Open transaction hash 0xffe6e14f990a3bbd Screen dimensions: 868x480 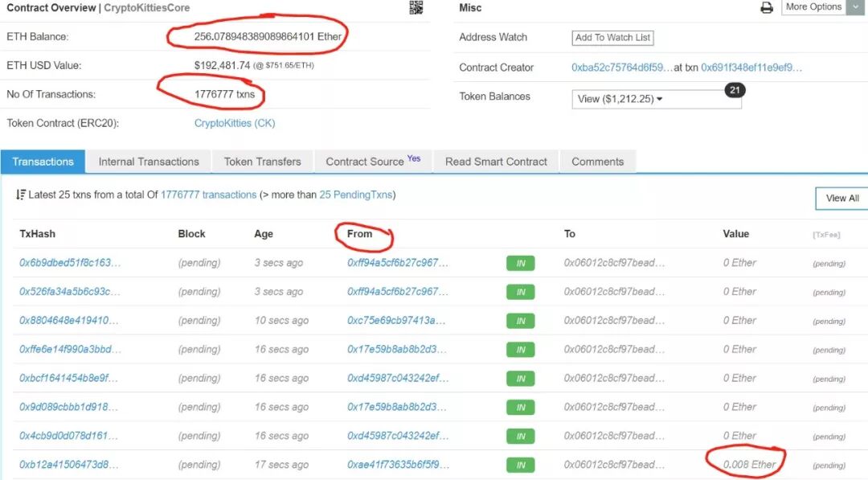point(70,349)
